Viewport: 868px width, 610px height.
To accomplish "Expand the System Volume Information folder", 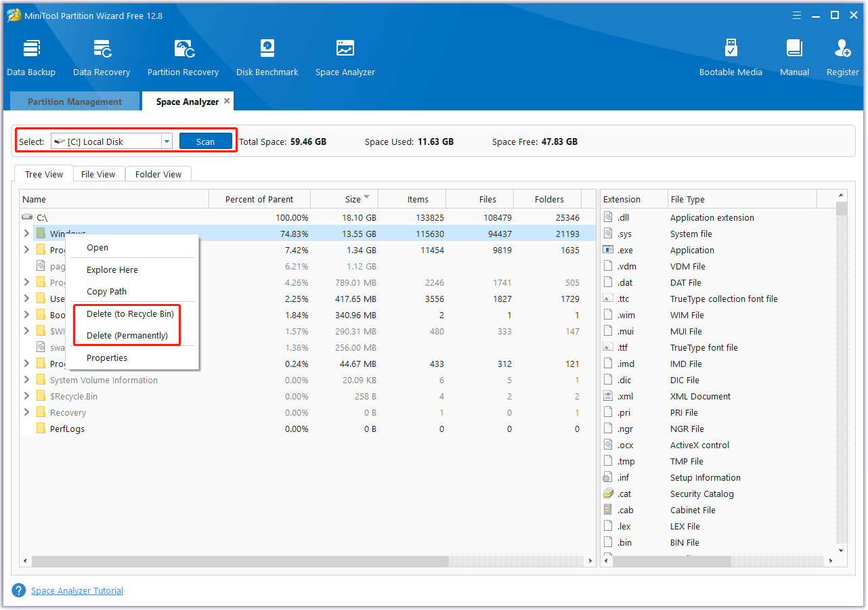I will [26, 380].
